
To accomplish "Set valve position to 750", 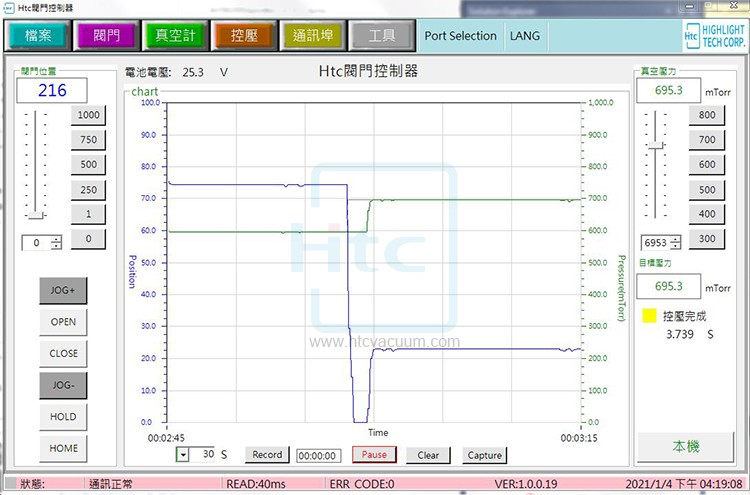I will 88,140.
